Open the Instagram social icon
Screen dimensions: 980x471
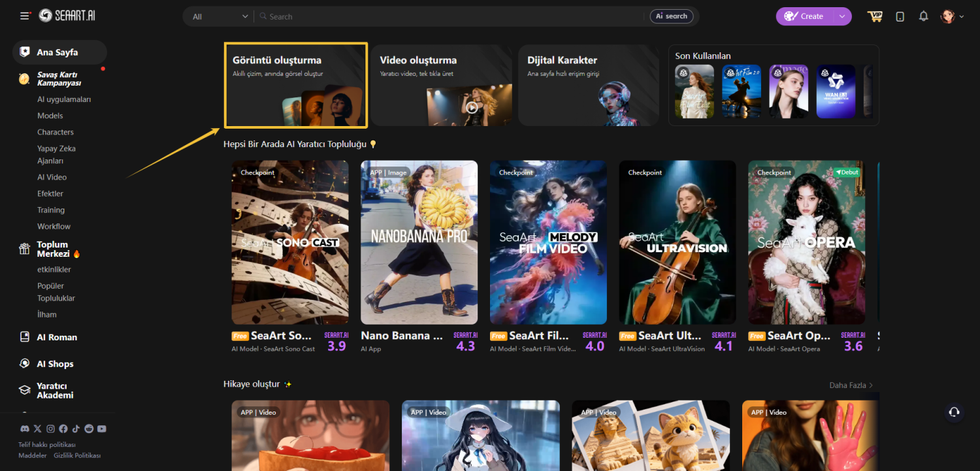click(x=50, y=429)
